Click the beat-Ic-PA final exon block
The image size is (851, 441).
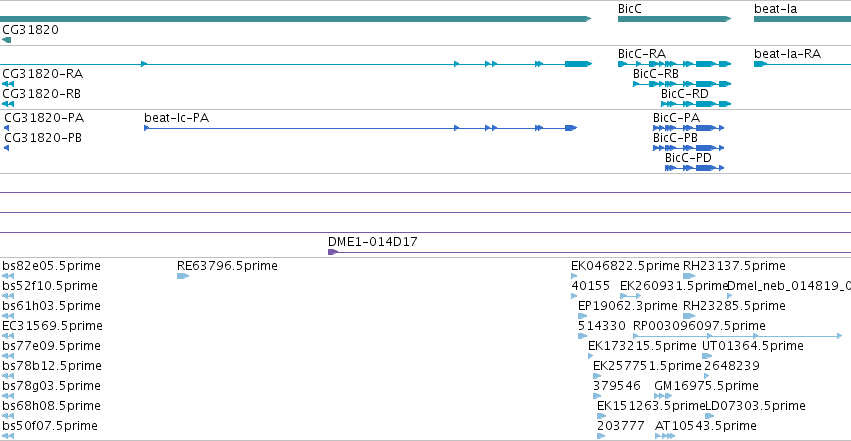pos(570,128)
